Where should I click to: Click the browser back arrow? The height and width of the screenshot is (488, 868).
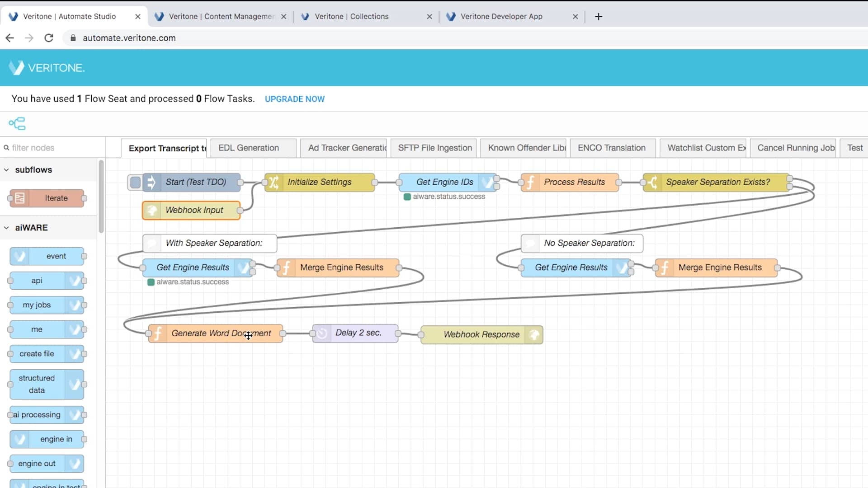[x=9, y=38]
